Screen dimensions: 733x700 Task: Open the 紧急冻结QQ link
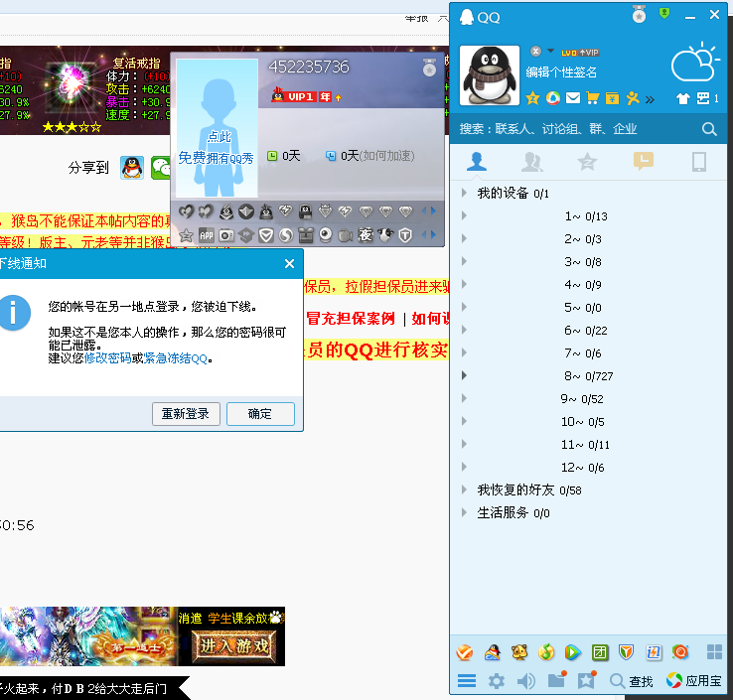175,358
